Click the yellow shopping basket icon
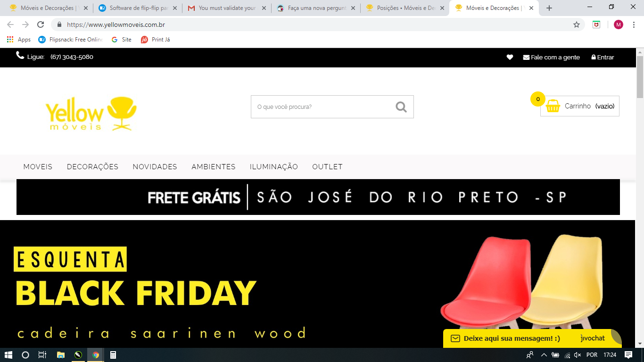This screenshot has height=362, width=644. pyautogui.click(x=553, y=106)
